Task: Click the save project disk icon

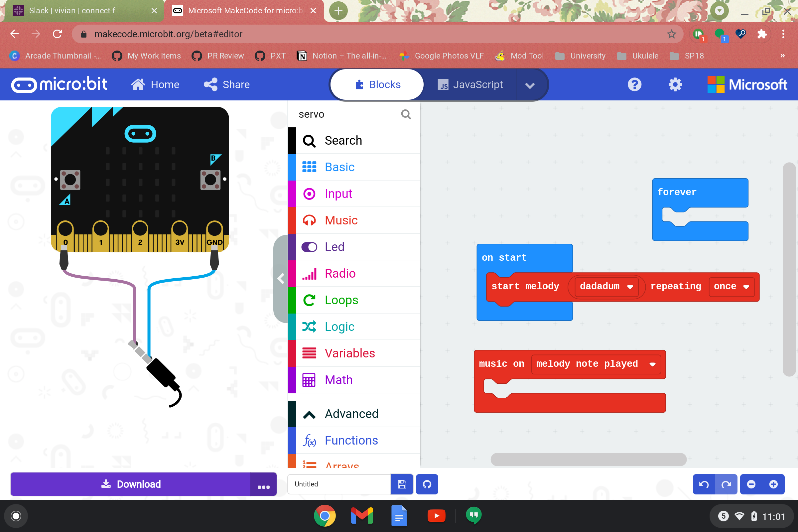Action: tap(402, 484)
